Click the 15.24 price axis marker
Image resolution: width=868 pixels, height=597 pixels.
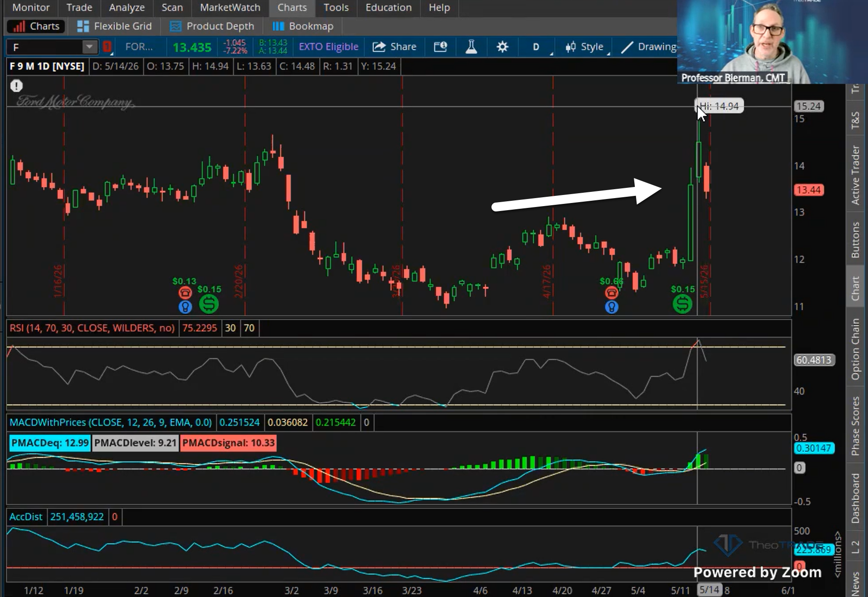tap(808, 106)
